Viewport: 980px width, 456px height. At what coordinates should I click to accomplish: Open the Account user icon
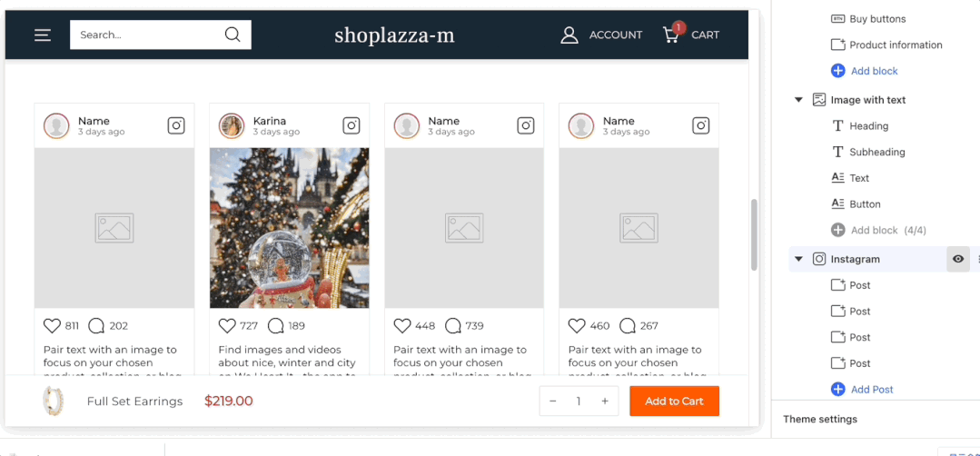click(x=569, y=35)
